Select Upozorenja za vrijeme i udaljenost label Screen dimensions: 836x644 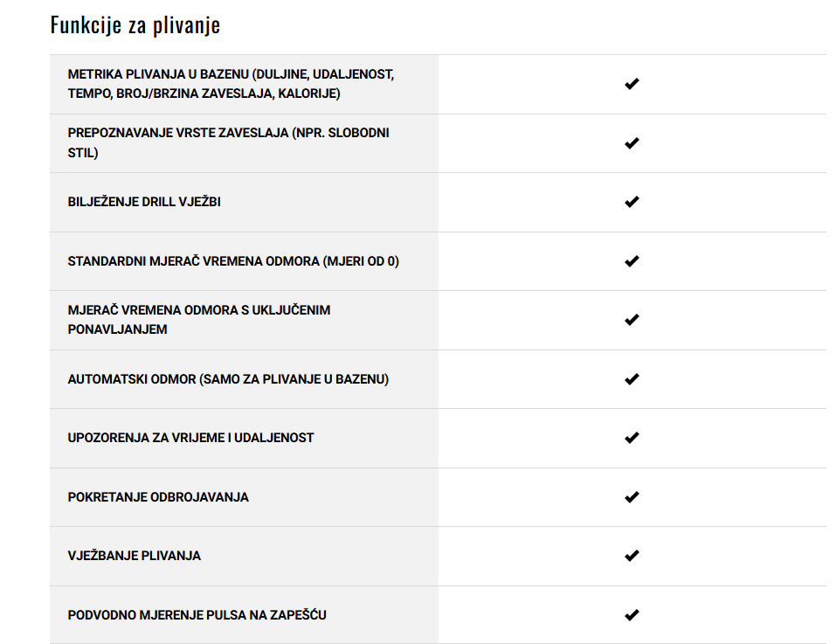(190, 438)
